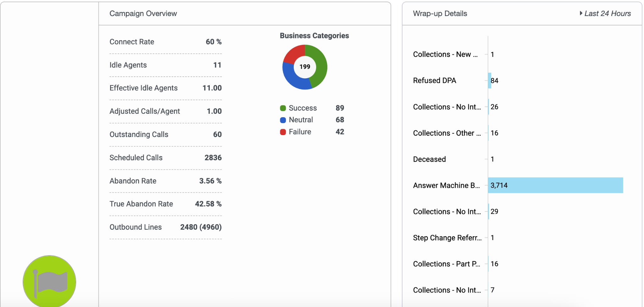Click the 199 total in donut center
The width and height of the screenshot is (644, 307).
[305, 67]
